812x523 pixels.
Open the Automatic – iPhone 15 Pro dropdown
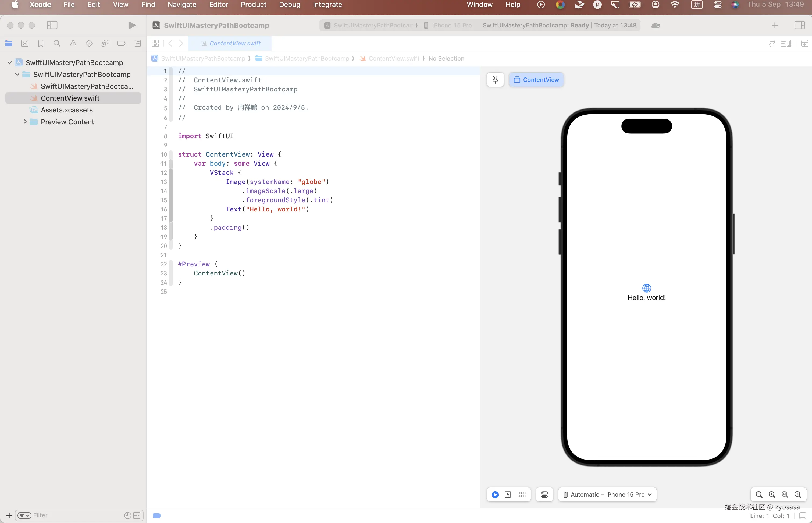point(607,494)
